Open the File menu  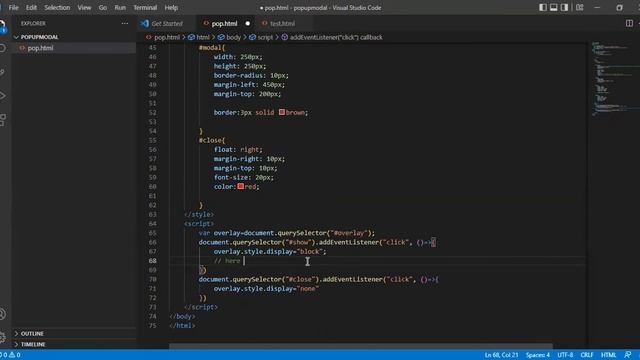(13, 7)
